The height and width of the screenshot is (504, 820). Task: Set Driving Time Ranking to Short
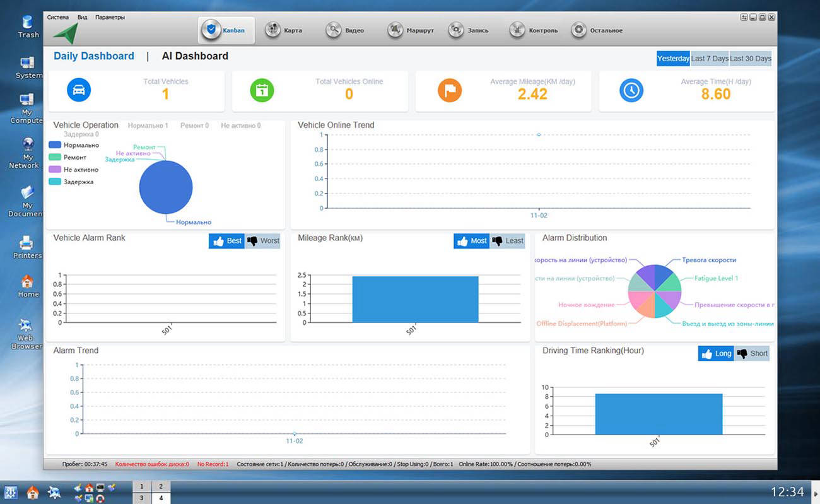point(752,354)
